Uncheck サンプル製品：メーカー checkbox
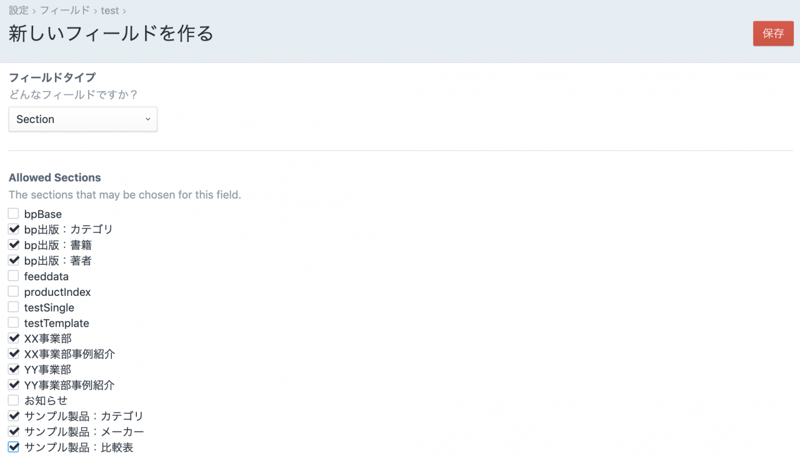The image size is (800, 457). coord(14,431)
